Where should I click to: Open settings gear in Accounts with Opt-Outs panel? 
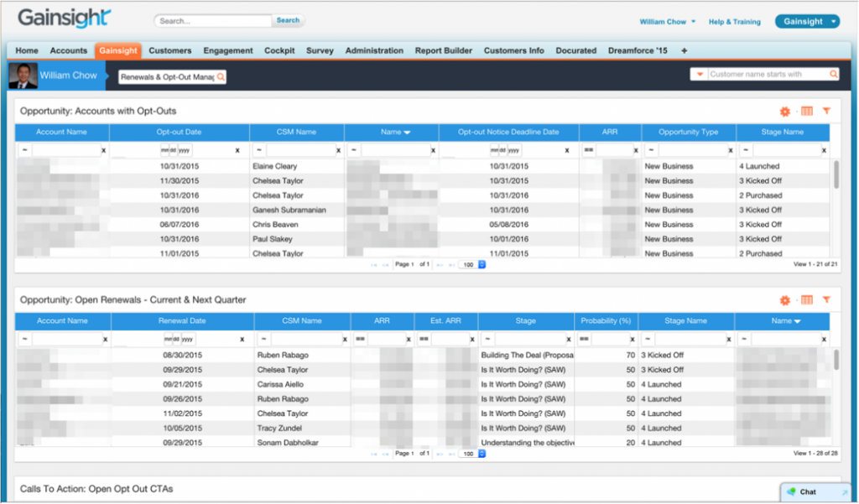tap(785, 111)
